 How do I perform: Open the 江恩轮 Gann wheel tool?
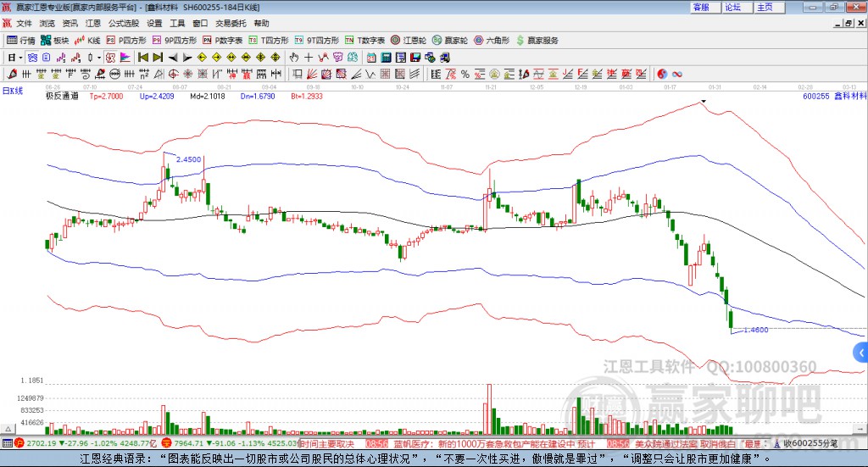coord(409,40)
